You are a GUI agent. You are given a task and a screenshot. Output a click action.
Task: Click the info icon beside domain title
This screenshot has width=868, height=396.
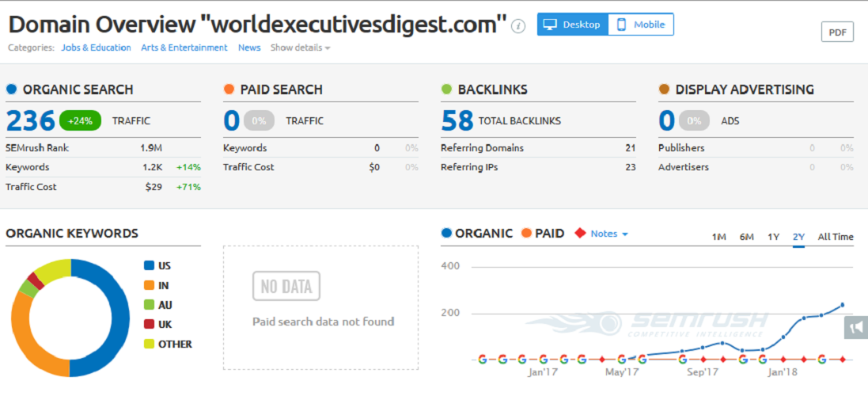pos(518,26)
